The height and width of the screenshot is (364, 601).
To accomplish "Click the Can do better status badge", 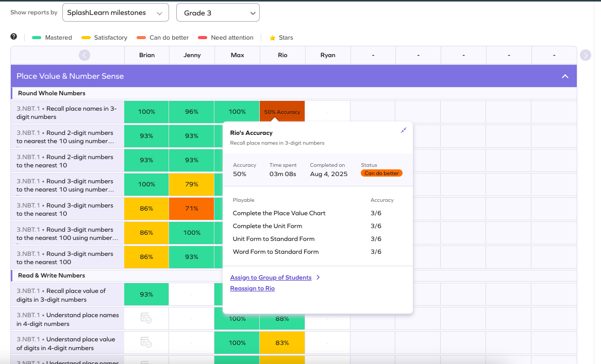I will (381, 173).
